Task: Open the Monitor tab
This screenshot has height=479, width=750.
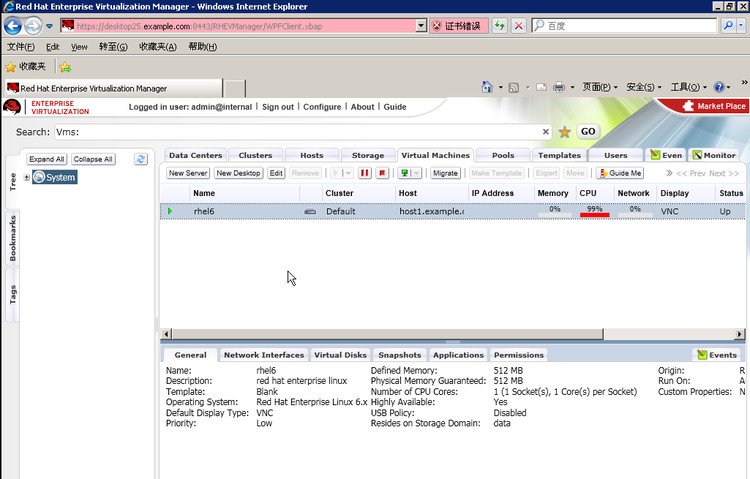Action: coord(714,155)
